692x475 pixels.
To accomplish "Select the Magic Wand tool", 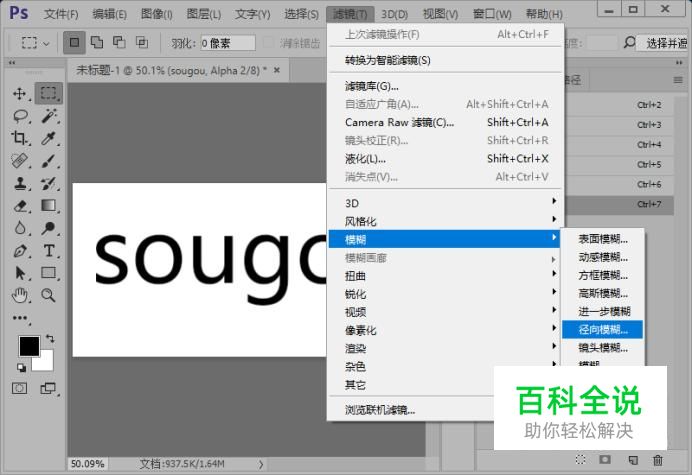I will tap(49, 116).
